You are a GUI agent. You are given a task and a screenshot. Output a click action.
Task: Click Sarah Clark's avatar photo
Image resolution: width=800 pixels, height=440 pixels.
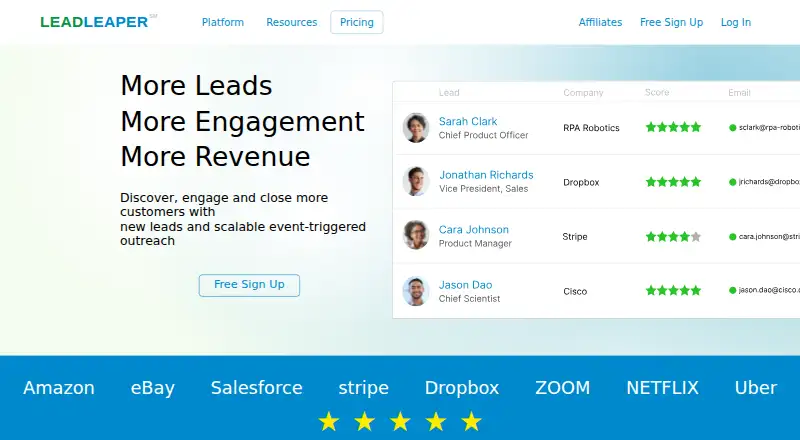(416, 128)
